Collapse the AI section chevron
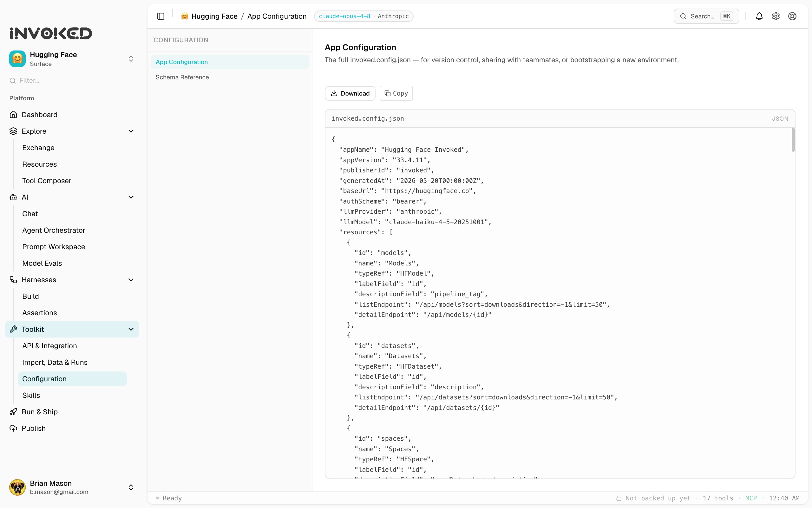 pyautogui.click(x=131, y=197)
